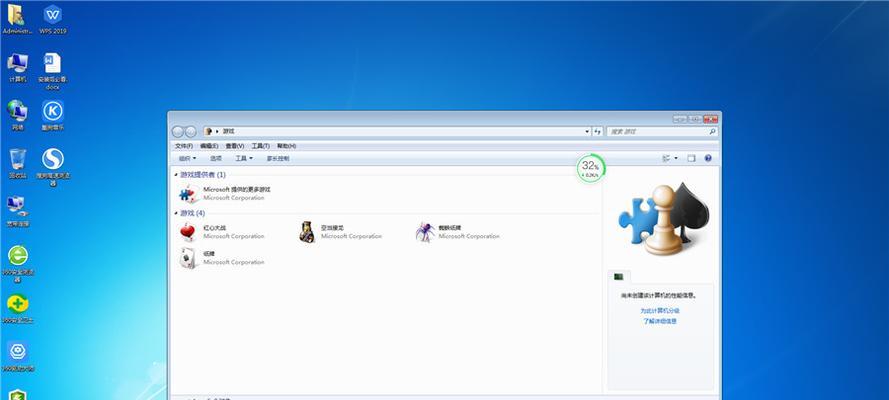Open Computer (计算机) desktop icon
Image resolution: width=889 pixels, height=400 pixels.
(18, 68)
